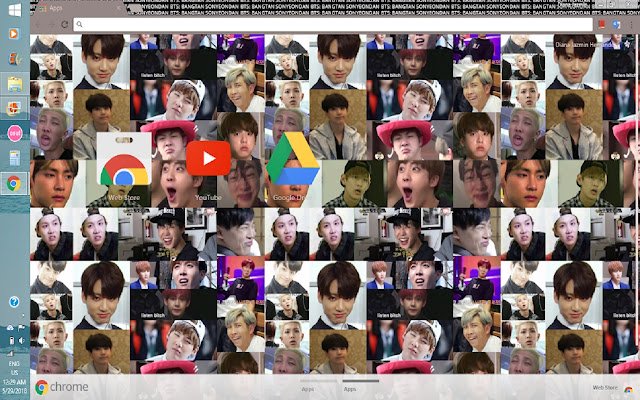
Task: Open the clock showing 12:29 AM
Action: pos(16,386)
